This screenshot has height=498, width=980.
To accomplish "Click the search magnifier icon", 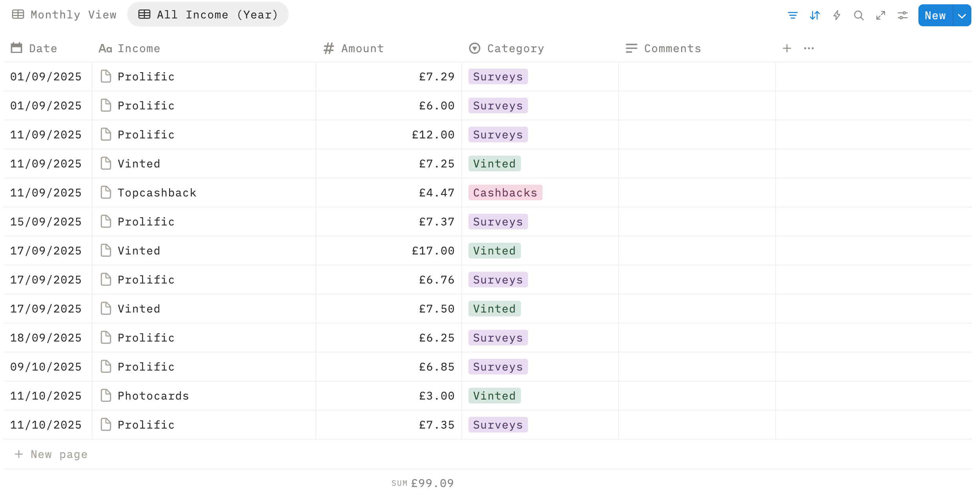I will (x=858, y=15).
